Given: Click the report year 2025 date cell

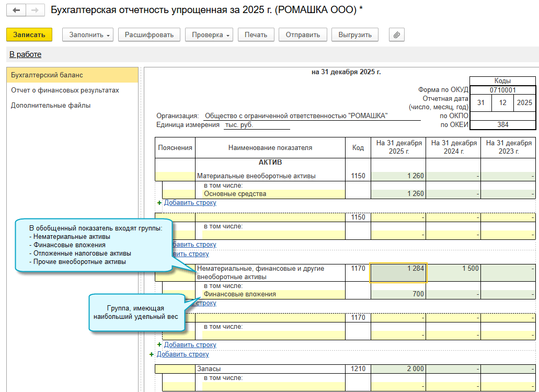Looking at the screenshot, I should tap(524, 103).
